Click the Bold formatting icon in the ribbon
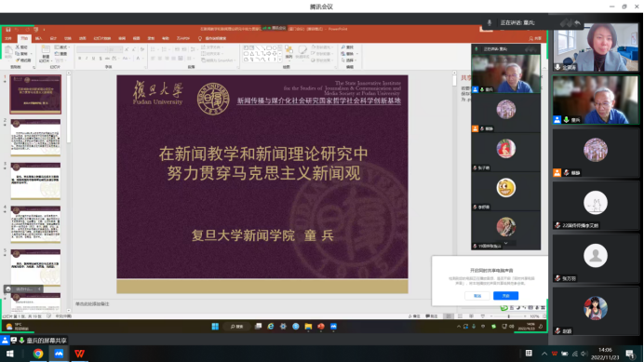This screenshot has width=644, height=362. click(80, 59)
